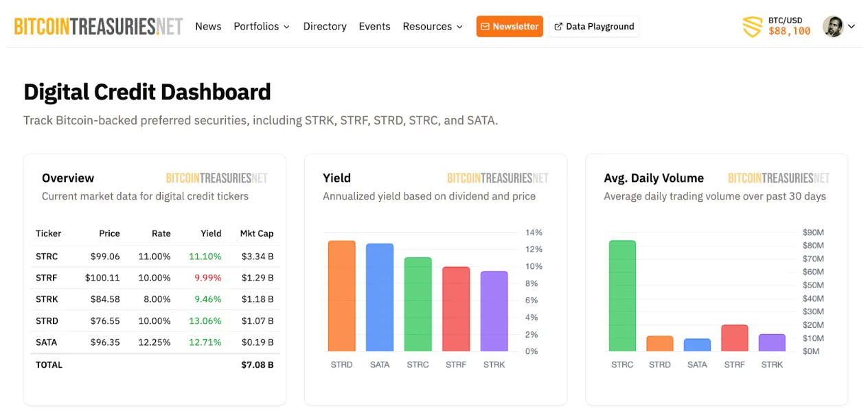The image size is (868, 413).
Task: Open the account menu chevron beside avatar
Action: point(852,27)
